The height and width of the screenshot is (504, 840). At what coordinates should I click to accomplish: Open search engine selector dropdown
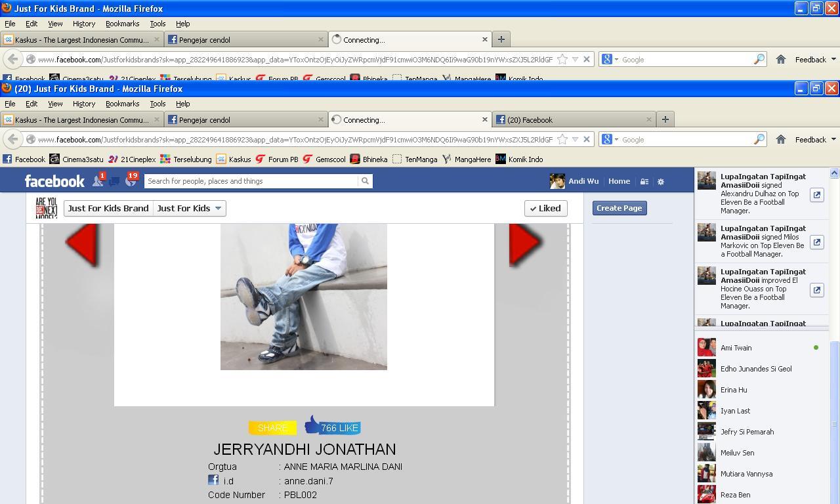610,139
